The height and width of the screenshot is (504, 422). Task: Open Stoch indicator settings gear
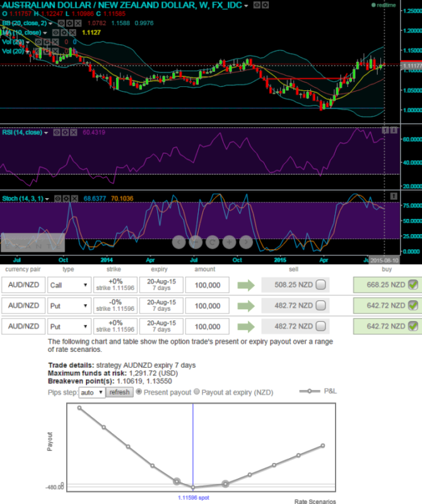click(x=67, y=199)
